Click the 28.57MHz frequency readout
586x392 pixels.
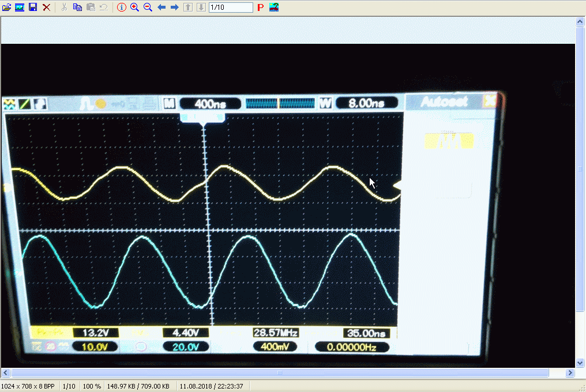[x=275, y=333]
